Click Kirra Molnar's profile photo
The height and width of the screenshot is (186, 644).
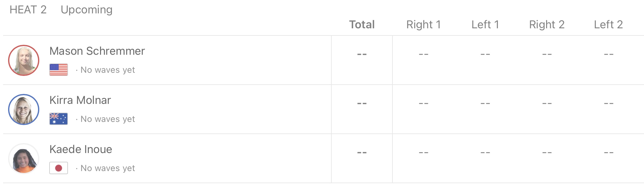[24, 109]
